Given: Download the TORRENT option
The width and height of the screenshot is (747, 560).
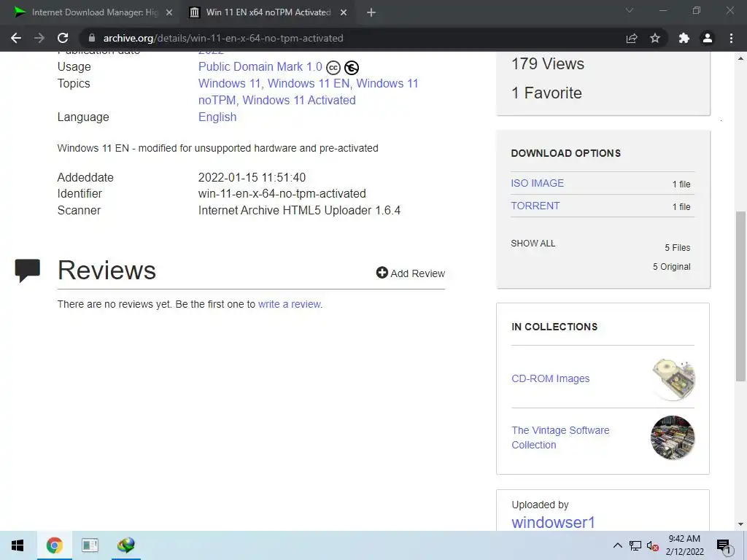Looking at the screenshot, I should click(x=535, y=206).
